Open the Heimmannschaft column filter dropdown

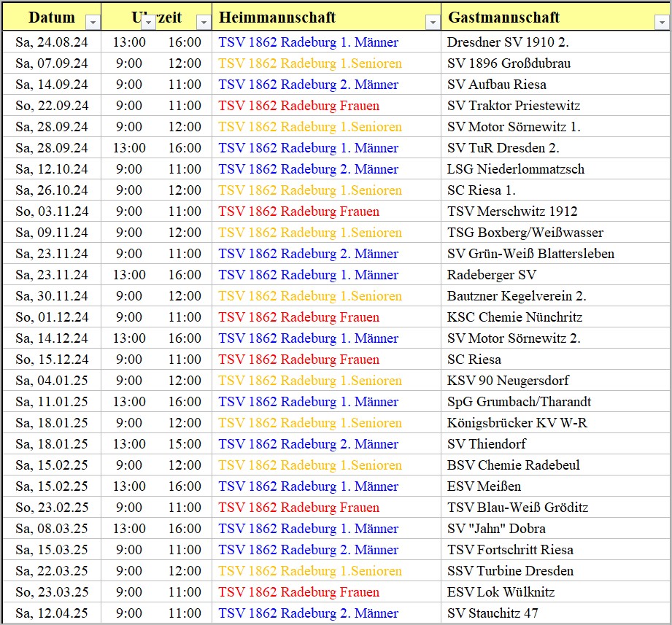pyautogui.click(x=433, y=22)
